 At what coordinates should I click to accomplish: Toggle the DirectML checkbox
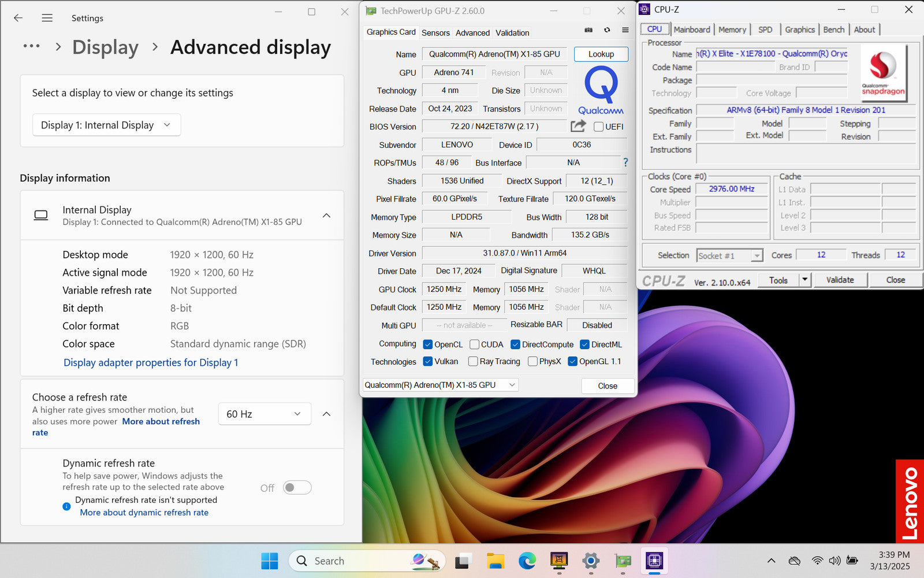(x=584, y=344)
